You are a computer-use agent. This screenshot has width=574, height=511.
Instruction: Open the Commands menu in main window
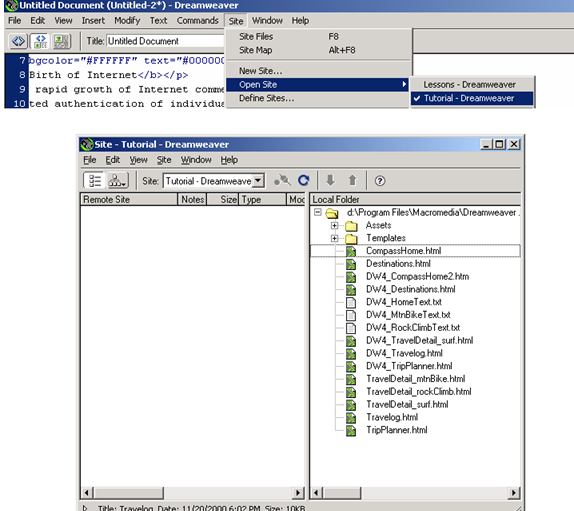[x=197, y=20]
